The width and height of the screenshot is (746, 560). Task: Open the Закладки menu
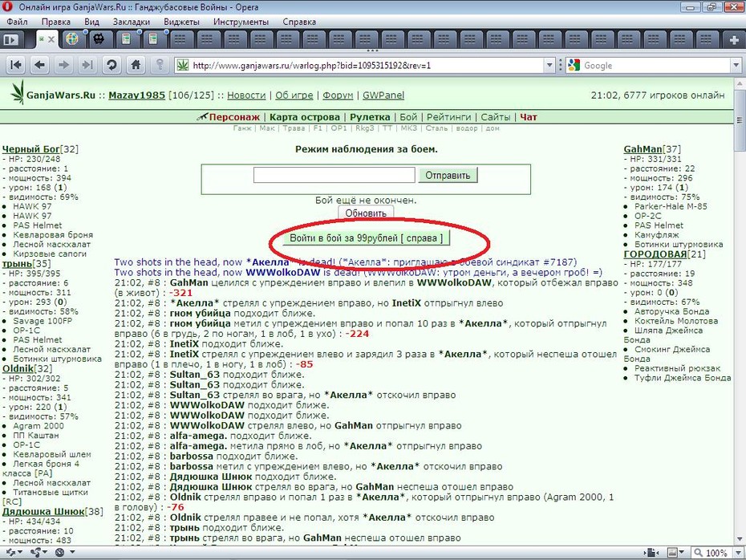132,22
